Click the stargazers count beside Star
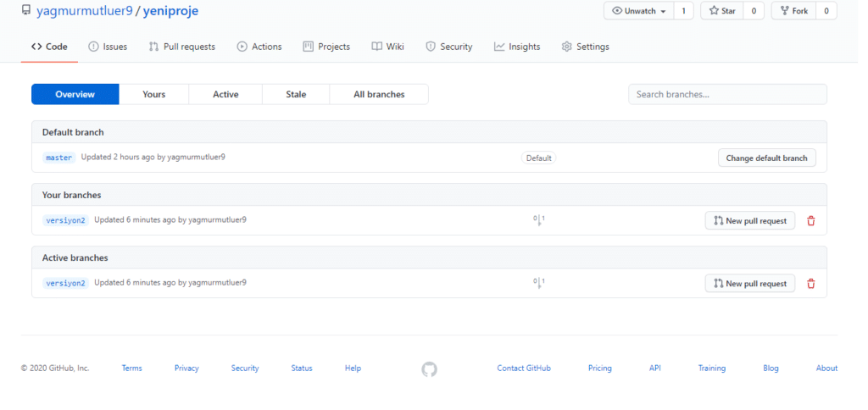The width and height of the screenshot is (868, 410). pos(754,11)
